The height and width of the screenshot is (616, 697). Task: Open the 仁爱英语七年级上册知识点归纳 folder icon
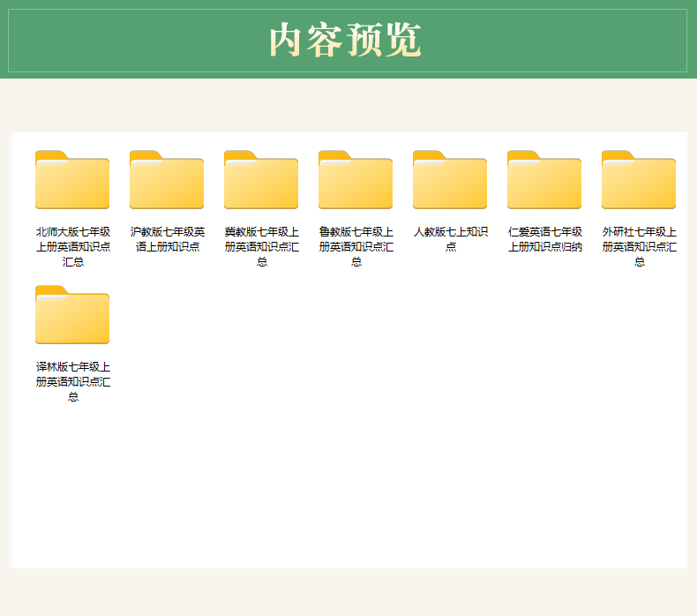pos(544,180)
